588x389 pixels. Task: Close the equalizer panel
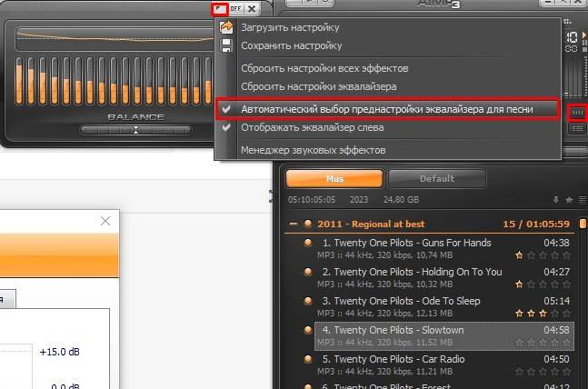pos(252,8)
